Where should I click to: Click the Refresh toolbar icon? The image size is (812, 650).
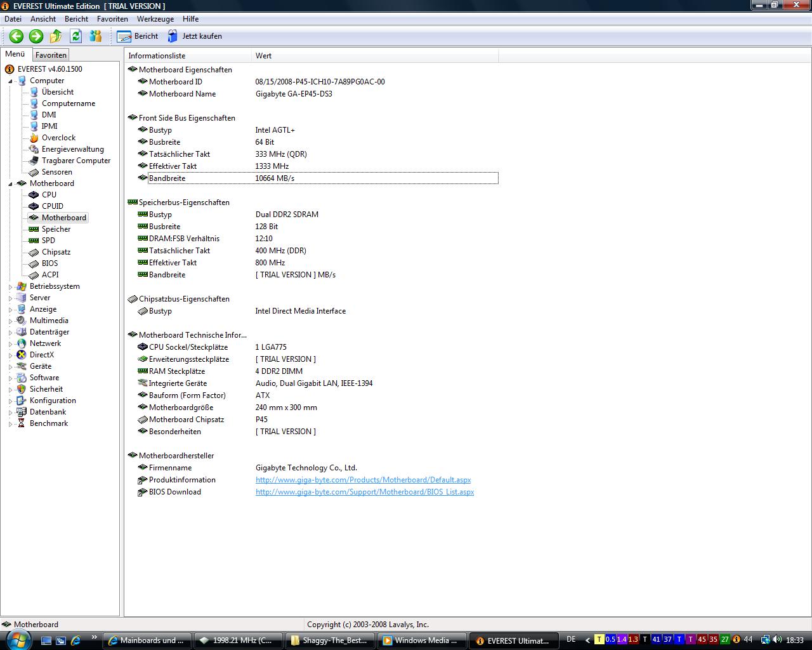[75, 36]
